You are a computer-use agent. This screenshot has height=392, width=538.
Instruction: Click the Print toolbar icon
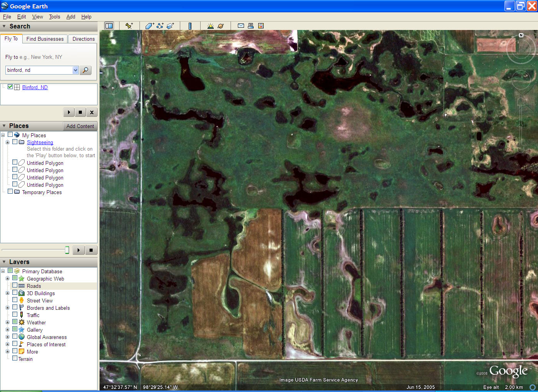(251, 26)
